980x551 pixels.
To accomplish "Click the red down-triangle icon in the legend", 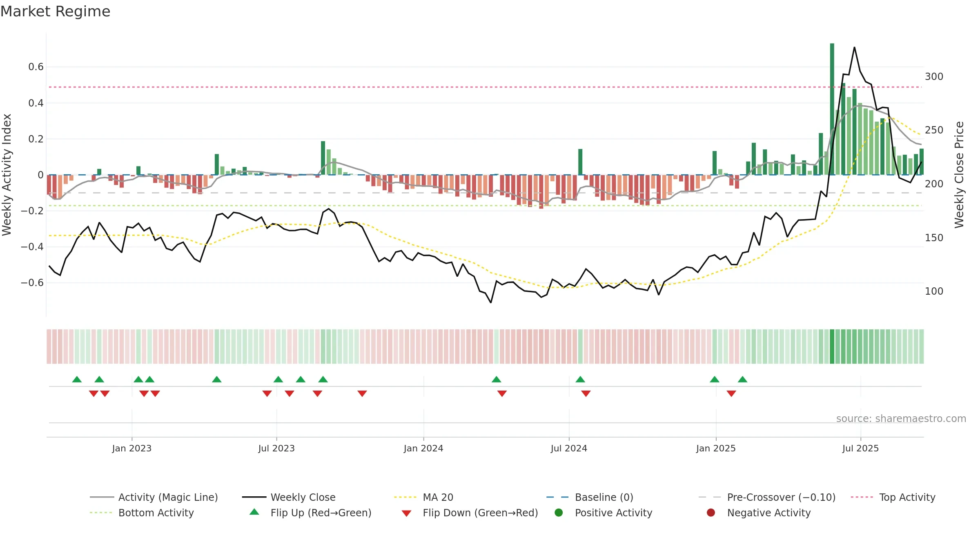I will [406, 513].
